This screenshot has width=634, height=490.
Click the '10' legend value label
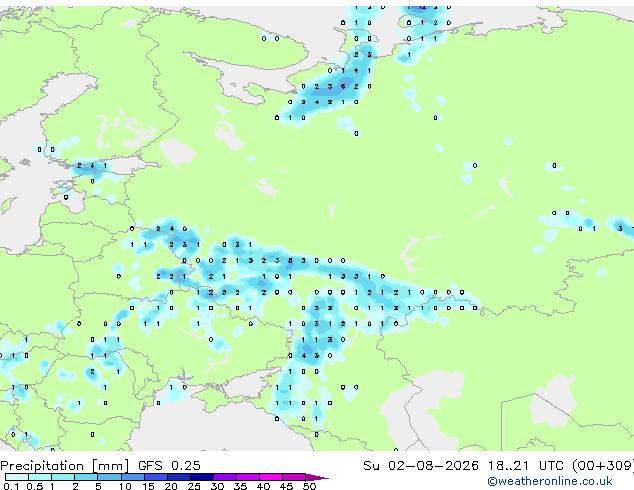125,486
